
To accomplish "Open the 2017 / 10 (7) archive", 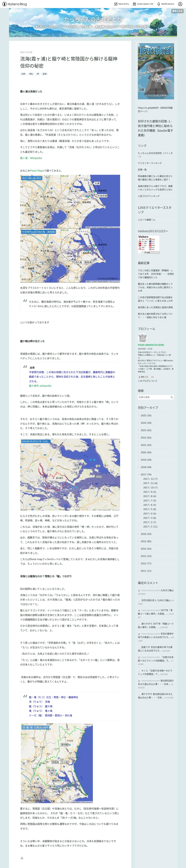I will [150, 488].
